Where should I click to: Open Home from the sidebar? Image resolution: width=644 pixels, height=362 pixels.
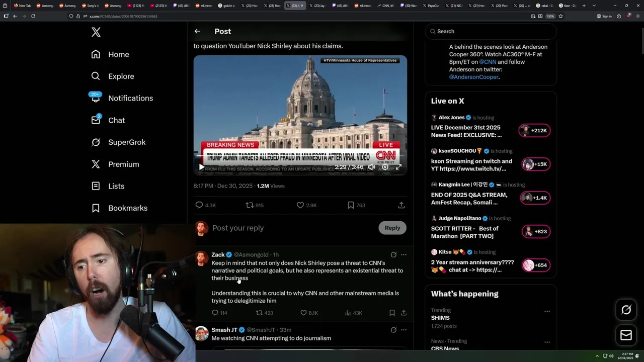pyautogui.click(x=110, y=54)
